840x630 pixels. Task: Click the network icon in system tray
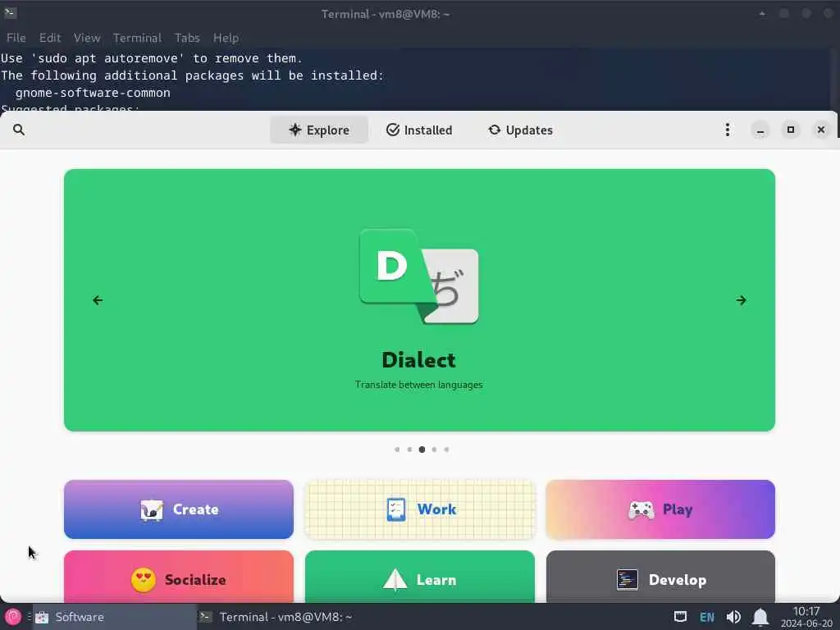coord(680,617)
